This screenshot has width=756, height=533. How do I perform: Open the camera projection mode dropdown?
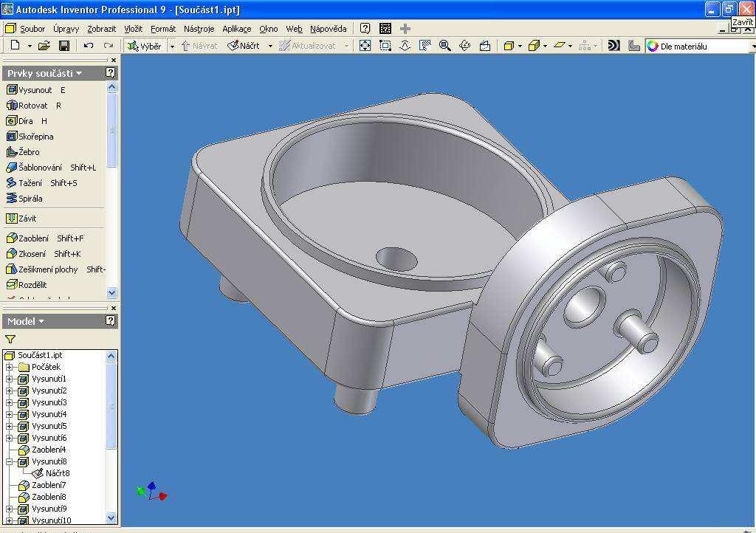coord(546,47)
